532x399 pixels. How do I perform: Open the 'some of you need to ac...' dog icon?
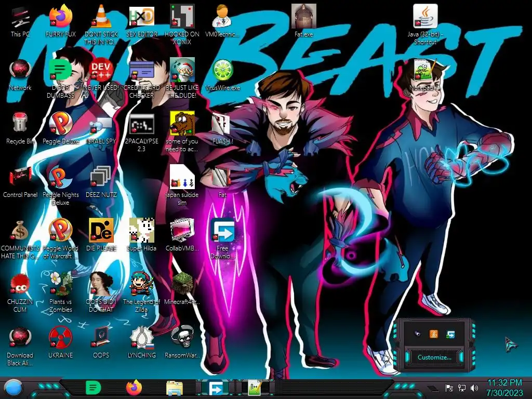182,131
